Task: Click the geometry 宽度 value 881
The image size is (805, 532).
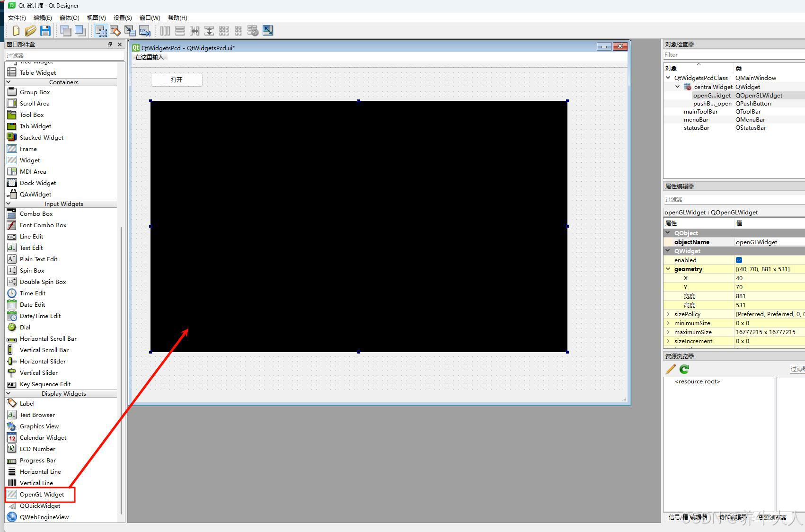Action: pyautogui.click(x=770, y=296)
